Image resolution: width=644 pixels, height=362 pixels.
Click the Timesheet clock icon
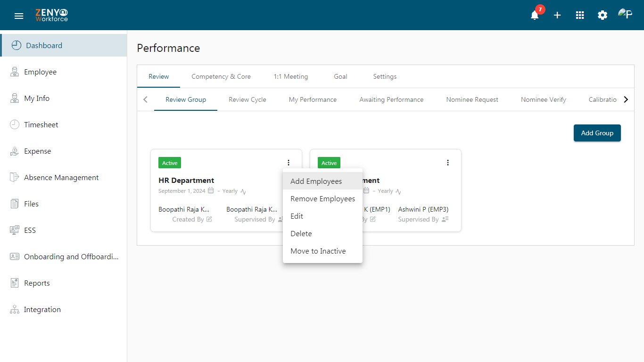click(15, 124)
